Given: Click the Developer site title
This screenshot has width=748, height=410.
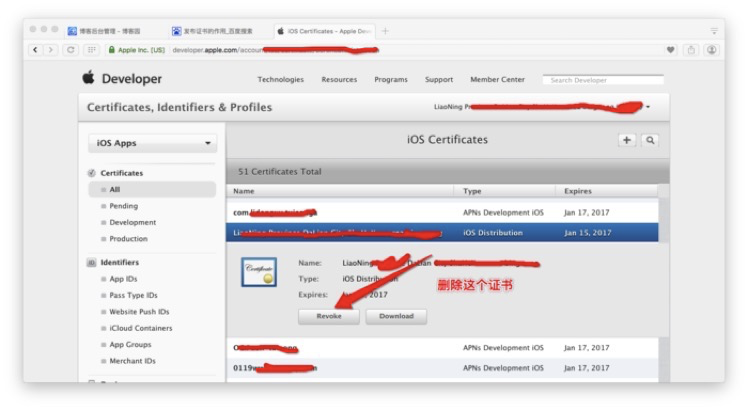Looking at the screenshot, I should (x=132, y=79).
